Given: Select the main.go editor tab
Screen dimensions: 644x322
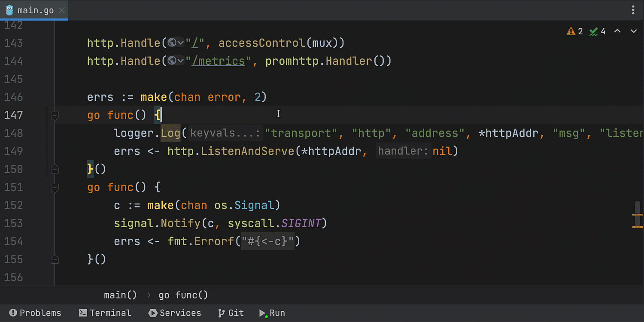Looking at the screenshot, I should (x=34, y=10).
